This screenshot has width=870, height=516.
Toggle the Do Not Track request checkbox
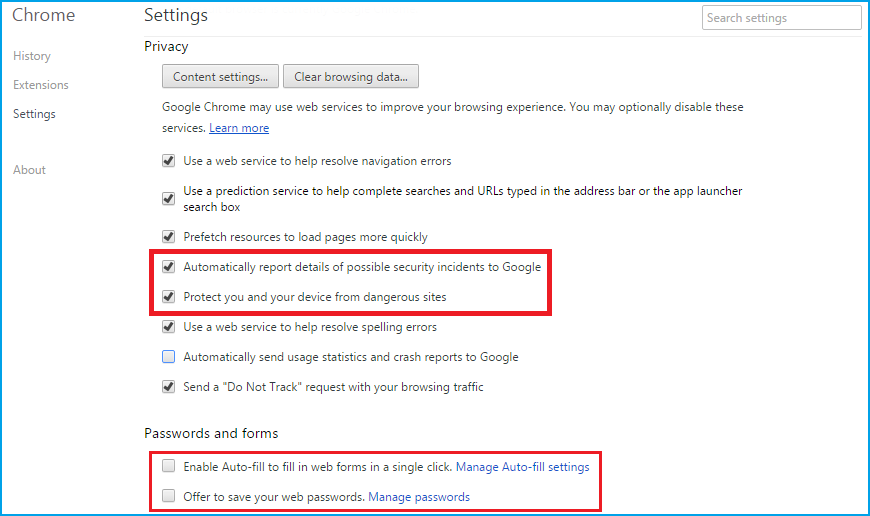pyautogui.click(x=169, y=387)
